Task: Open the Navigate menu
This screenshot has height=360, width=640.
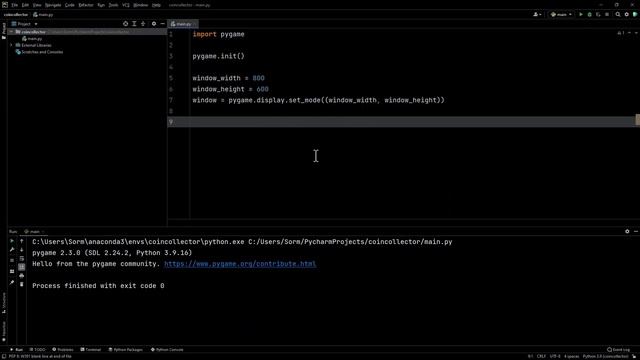Action: (53, 5)
